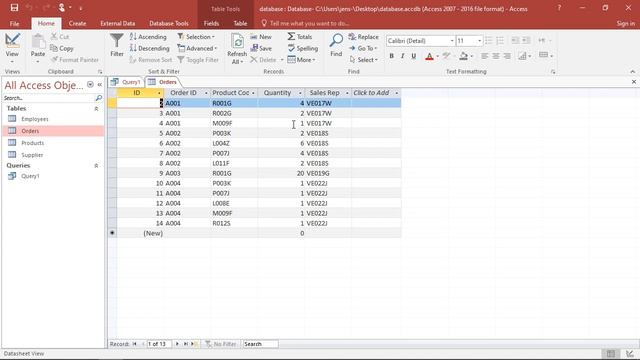The height and width of the screenshot is (360, 640).
Task: Click search magnifier in navigation pane
Action: (x=98, y=98)
